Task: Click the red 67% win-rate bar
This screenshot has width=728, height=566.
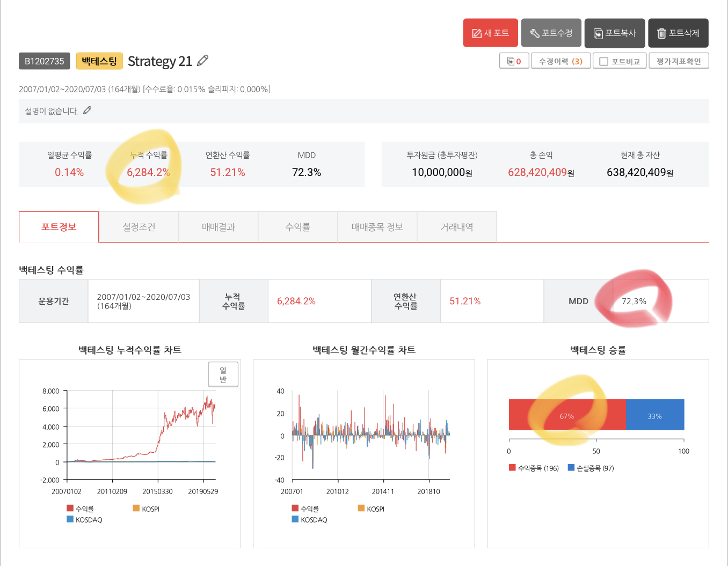Action: click(567, 415)
